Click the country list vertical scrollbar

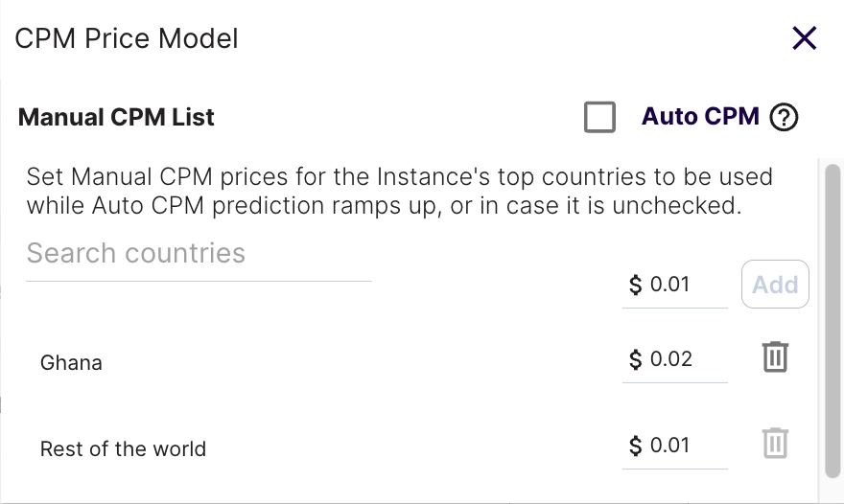point(832,321)
